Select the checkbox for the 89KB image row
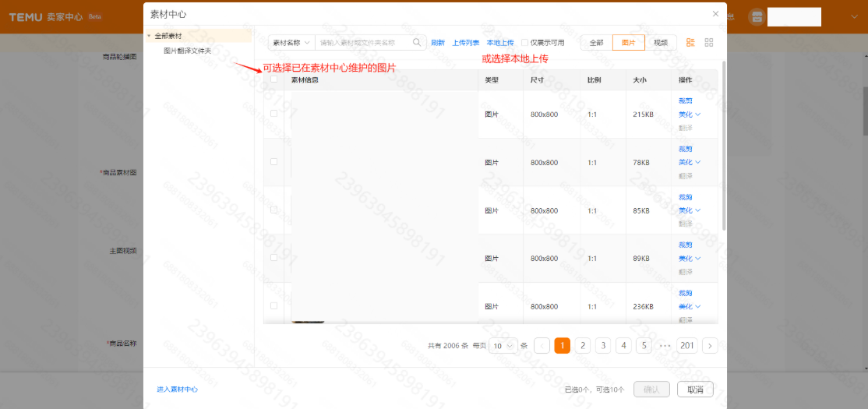The image size is (868, 409). (x=273, y=257)
